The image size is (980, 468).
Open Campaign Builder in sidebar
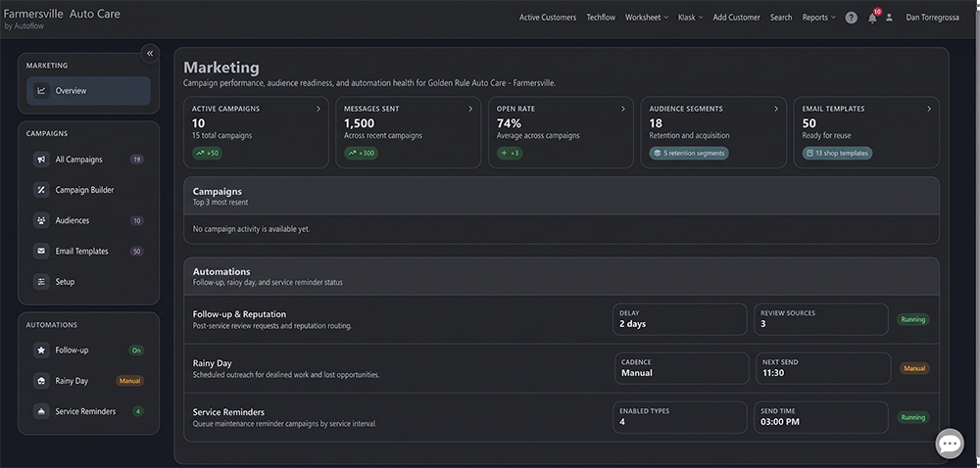click(88, 190)
